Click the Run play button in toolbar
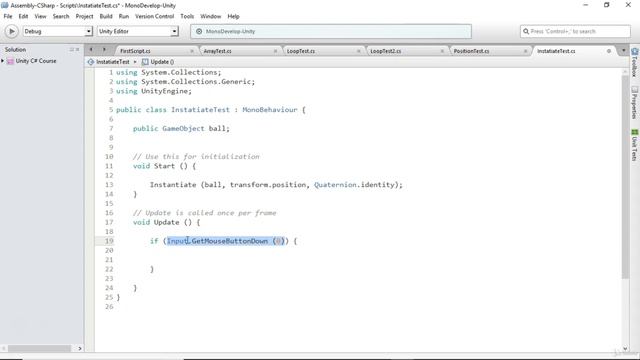This screenshot has width=640, height=360. (11, 31)
